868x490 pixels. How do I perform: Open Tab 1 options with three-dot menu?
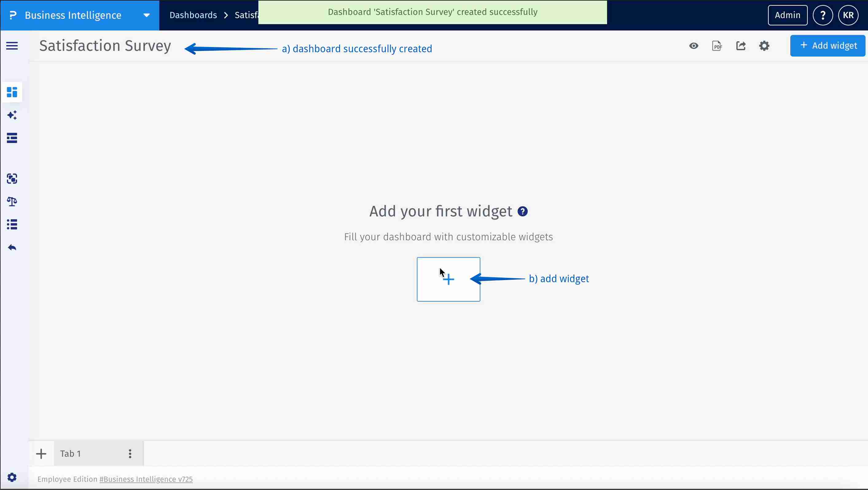coord(130,453)
